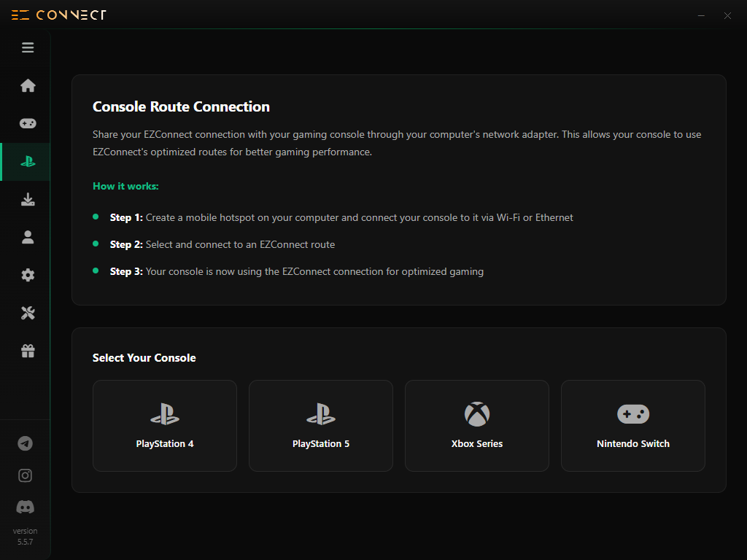This screenshot has height=560, width=747.
Task: Go to the Home page icon
Action: pos(28,86)
